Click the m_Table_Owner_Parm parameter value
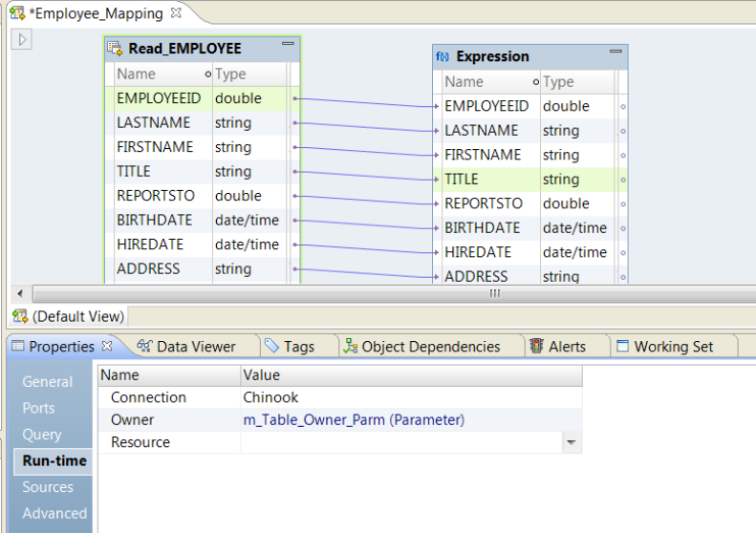Viewport: 756px width, 533px height. [354, 419]
